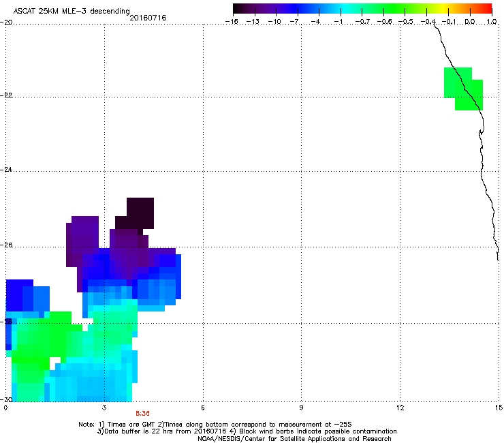Click the longitude axis label 0
This screenshot has height=443, width=504.
(5, 408)
